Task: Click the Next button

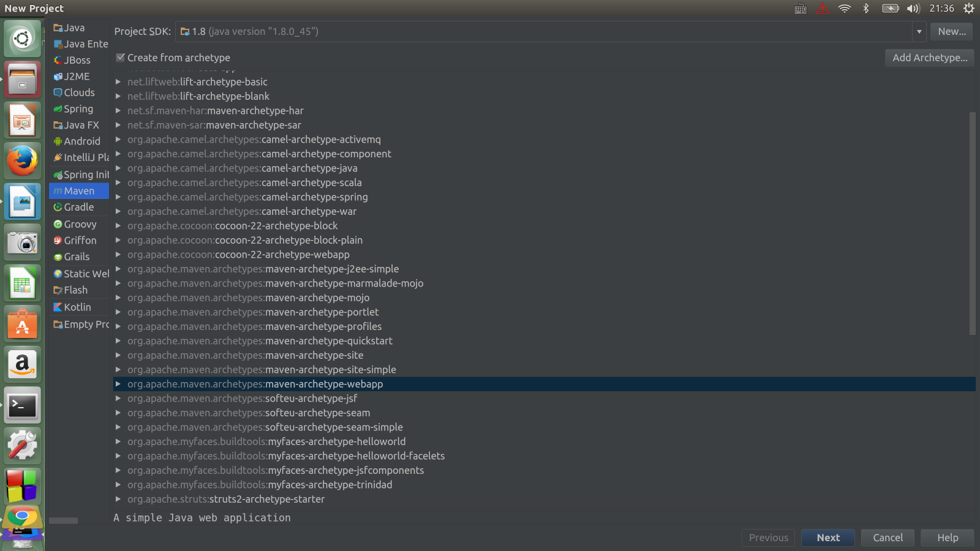Action: [x=828, y=538]
